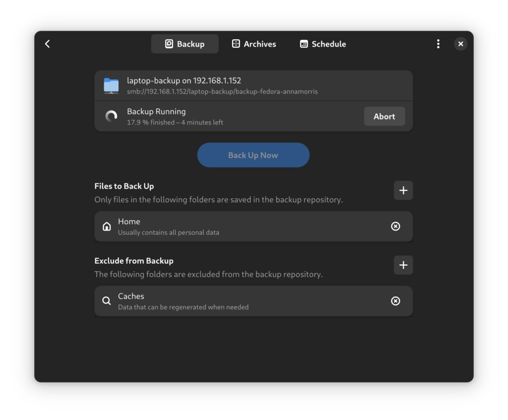Screen dimensions: 508x420
Task: Go back using the header arrow
Action: [x=48, y=44]
